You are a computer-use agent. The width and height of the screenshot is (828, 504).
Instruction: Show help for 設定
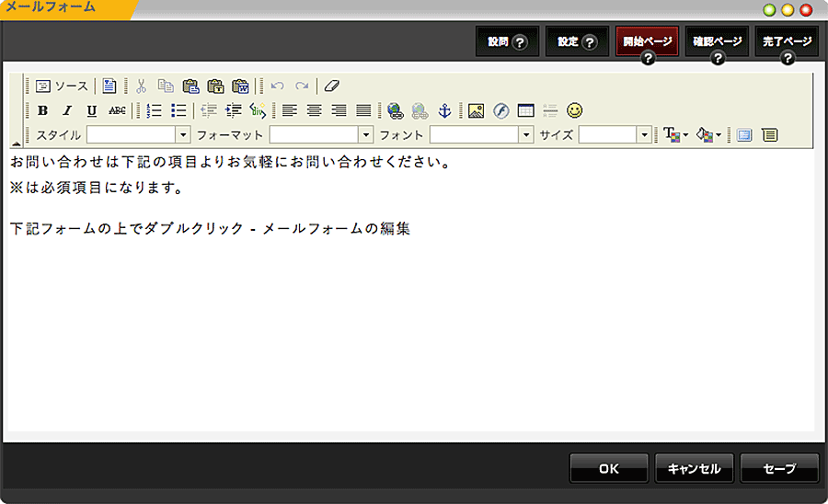590,42
